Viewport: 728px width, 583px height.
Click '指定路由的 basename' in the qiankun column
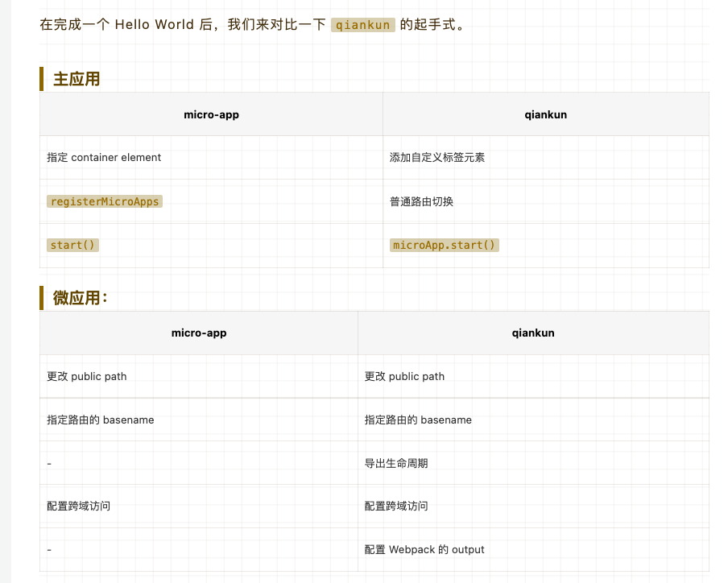(x=418, y=420)
